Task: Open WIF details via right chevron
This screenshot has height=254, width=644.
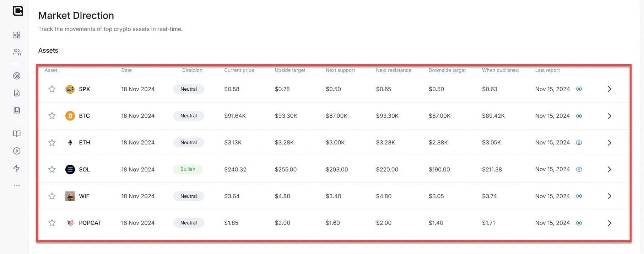Action: click(x=610, y=196)
